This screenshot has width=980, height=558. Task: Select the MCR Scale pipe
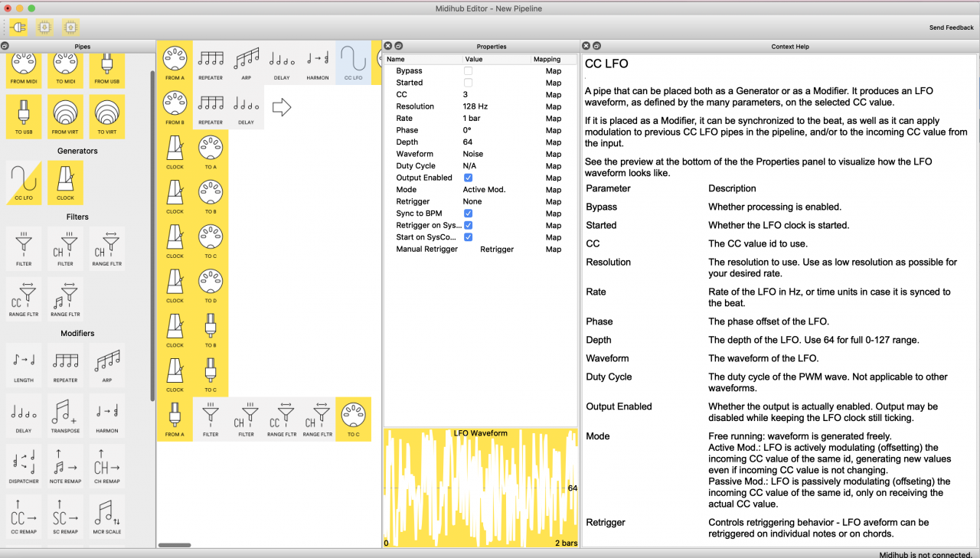(106, 516)
